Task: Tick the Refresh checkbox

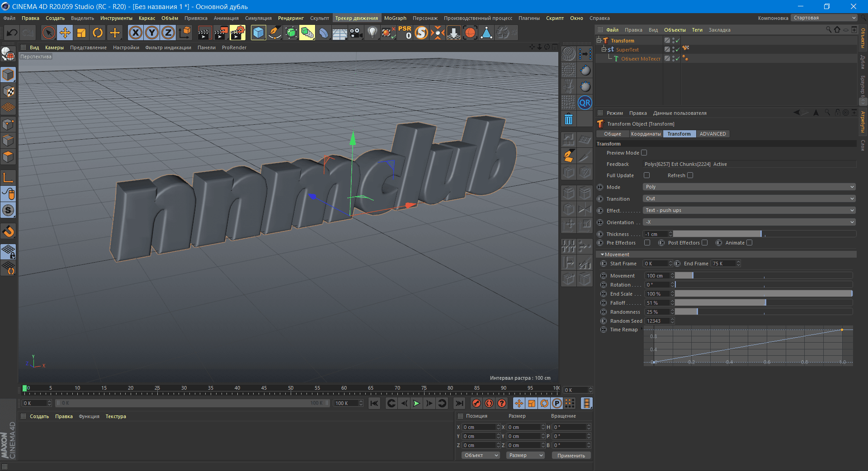Action: (690, 175)
